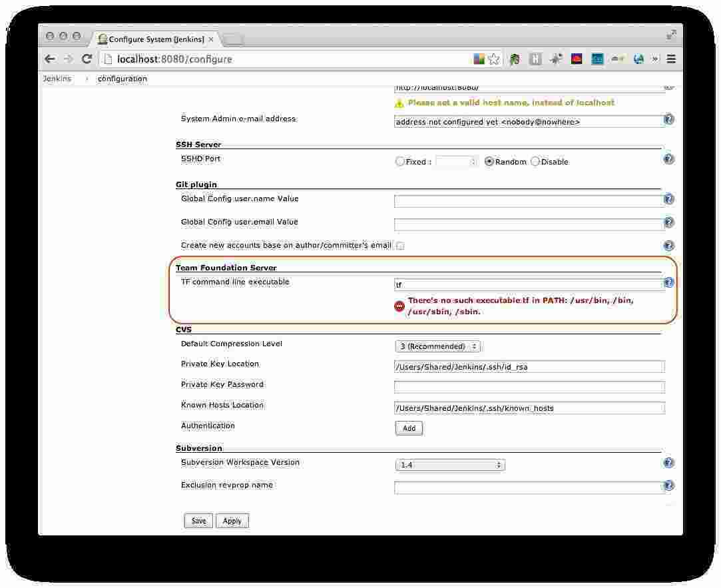
Task: Click the Git plugin section heading
Action: pos(196,184)
